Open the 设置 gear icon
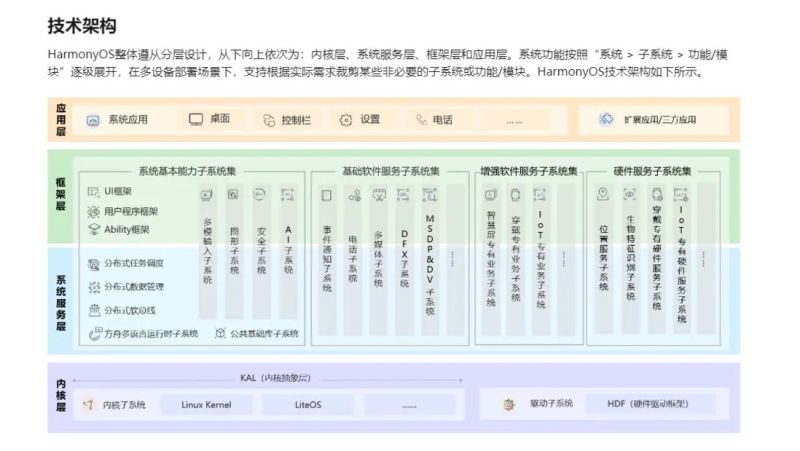 pyautogui.click(x=346, y=120)
